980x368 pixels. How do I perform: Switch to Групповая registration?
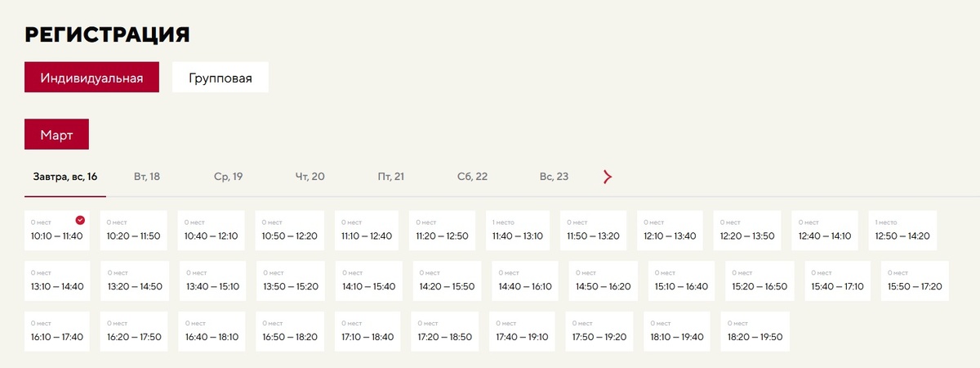coord(220,79)
